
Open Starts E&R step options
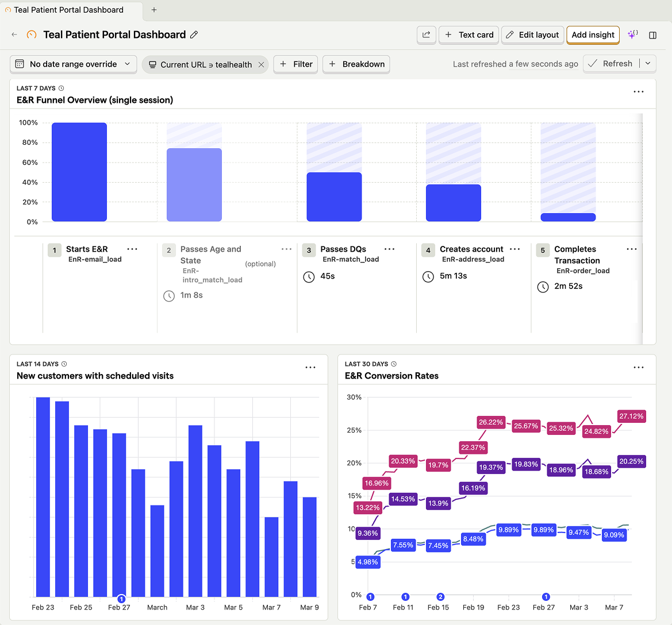(x=132, y=249)
